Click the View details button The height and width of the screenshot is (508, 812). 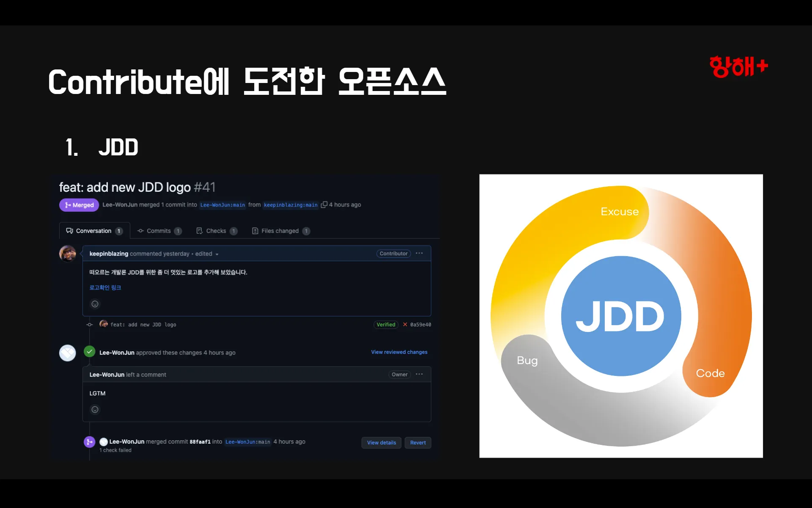381,443
